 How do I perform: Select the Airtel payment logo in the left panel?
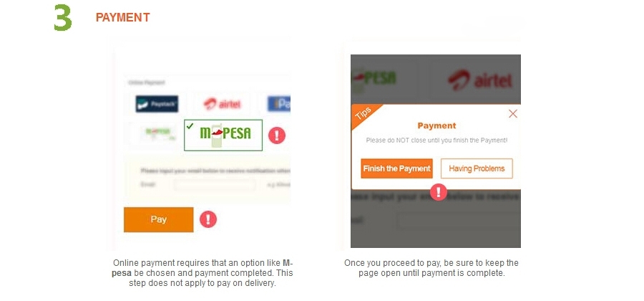[x=223, y=104]
